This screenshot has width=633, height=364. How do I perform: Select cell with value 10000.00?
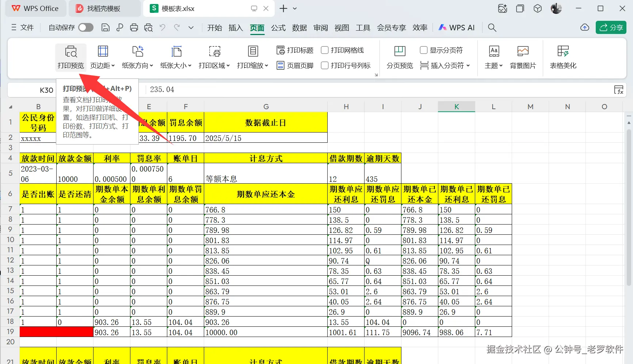(266, 332)
